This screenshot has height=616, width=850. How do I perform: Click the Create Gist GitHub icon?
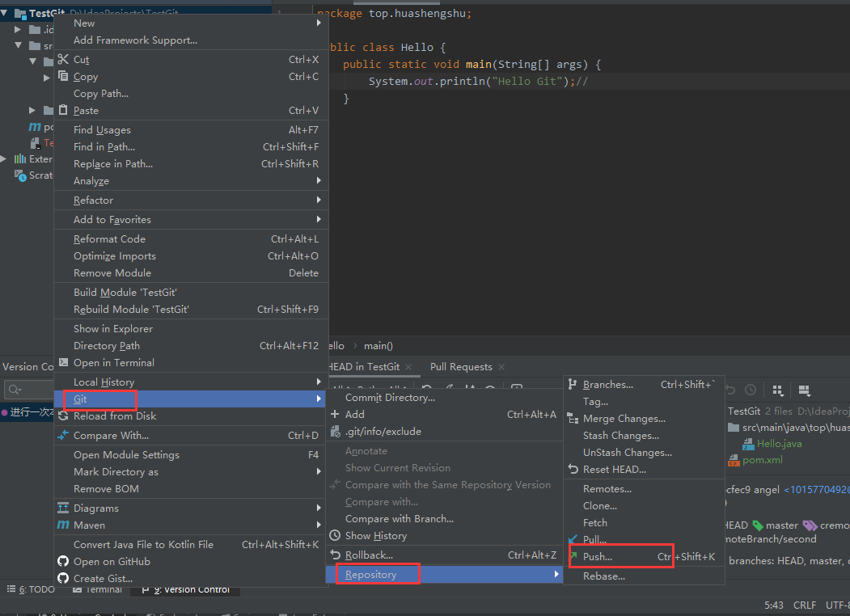pyautogui.click(x=63, y=578)
